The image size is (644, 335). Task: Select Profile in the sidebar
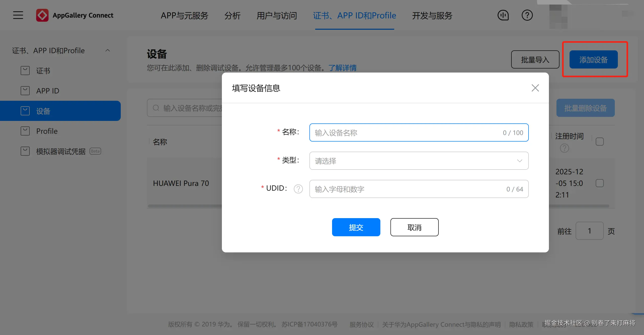coord(47,131)
